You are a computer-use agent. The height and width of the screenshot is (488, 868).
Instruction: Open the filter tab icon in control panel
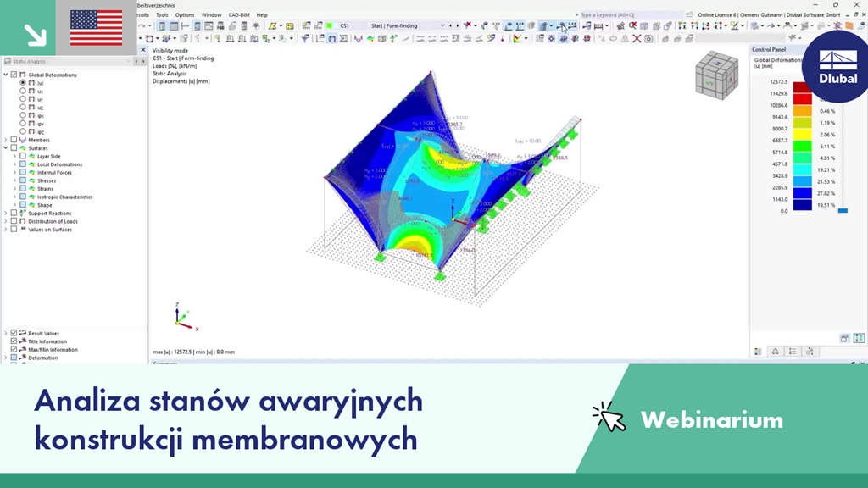click(x=810, y=352)
